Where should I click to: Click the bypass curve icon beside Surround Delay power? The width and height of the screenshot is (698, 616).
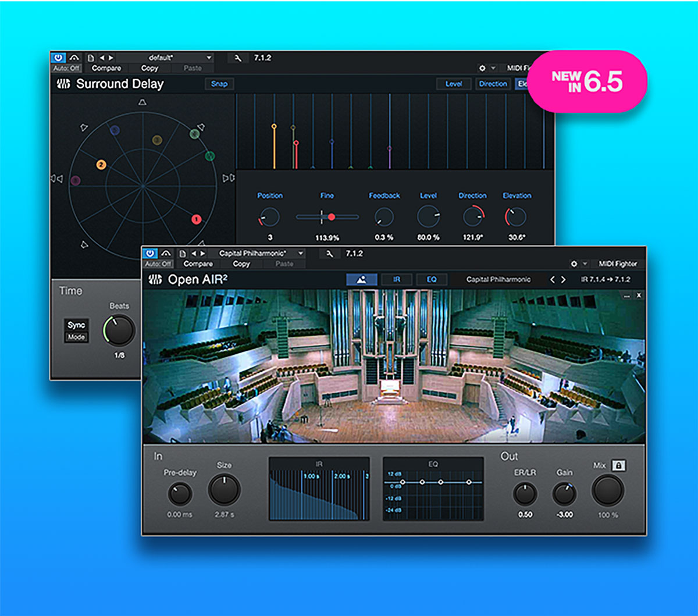click(x=74, y=58)
